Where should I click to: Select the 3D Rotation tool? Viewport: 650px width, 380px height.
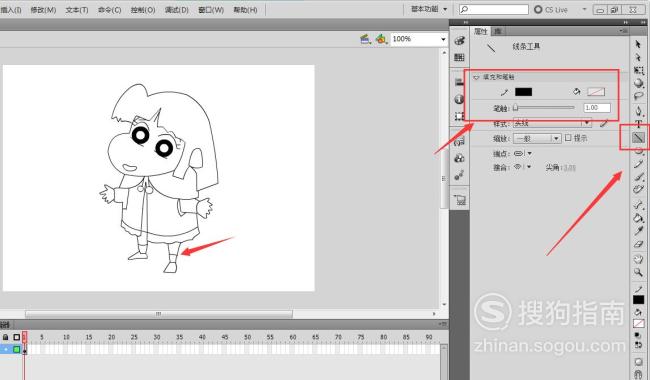(x=638, y=83)
